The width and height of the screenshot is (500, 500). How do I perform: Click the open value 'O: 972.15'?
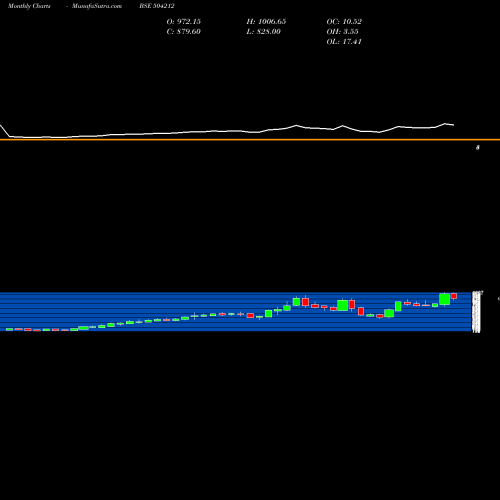[x=184, y=22]
